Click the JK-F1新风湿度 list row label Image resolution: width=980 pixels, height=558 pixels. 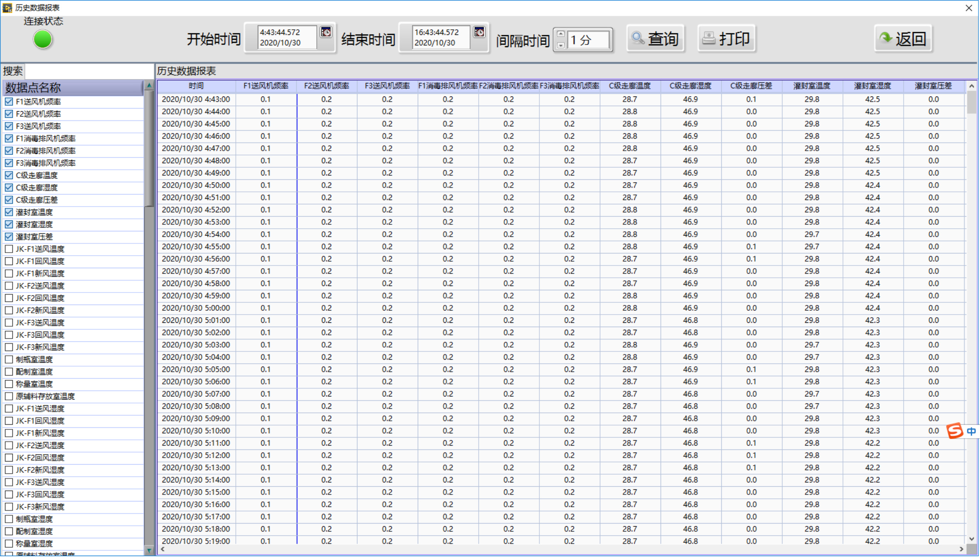coord(40,433)
